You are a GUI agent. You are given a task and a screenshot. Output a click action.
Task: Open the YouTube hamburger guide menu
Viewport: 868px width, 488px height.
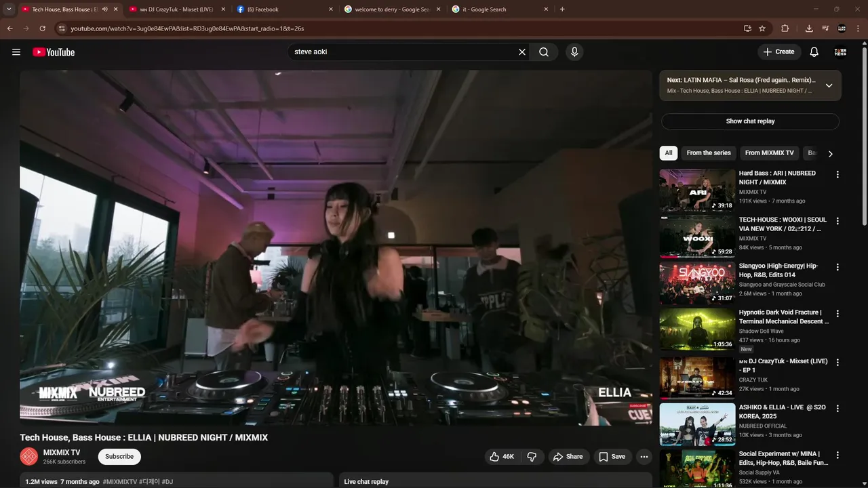16,52
